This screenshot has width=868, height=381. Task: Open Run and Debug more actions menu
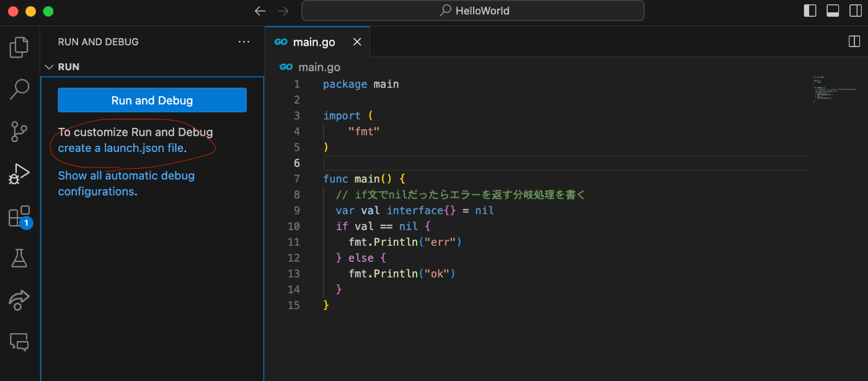click(x=244, y=42)
